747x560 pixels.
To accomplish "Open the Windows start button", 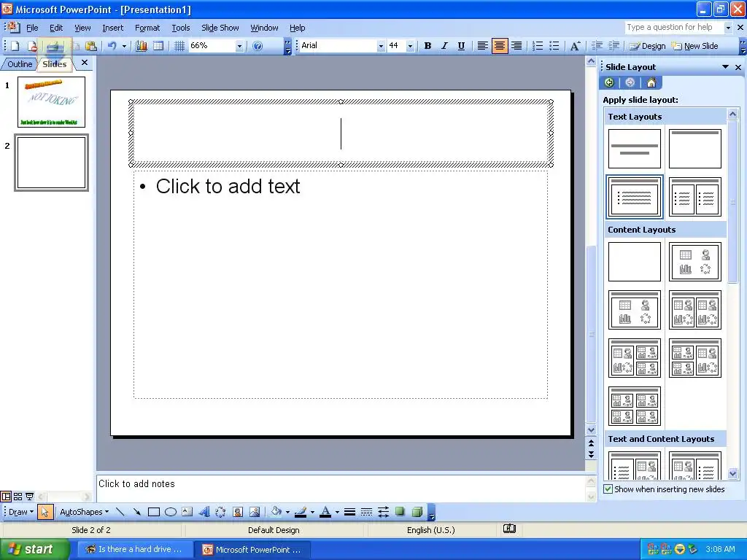I will point(34,549).
